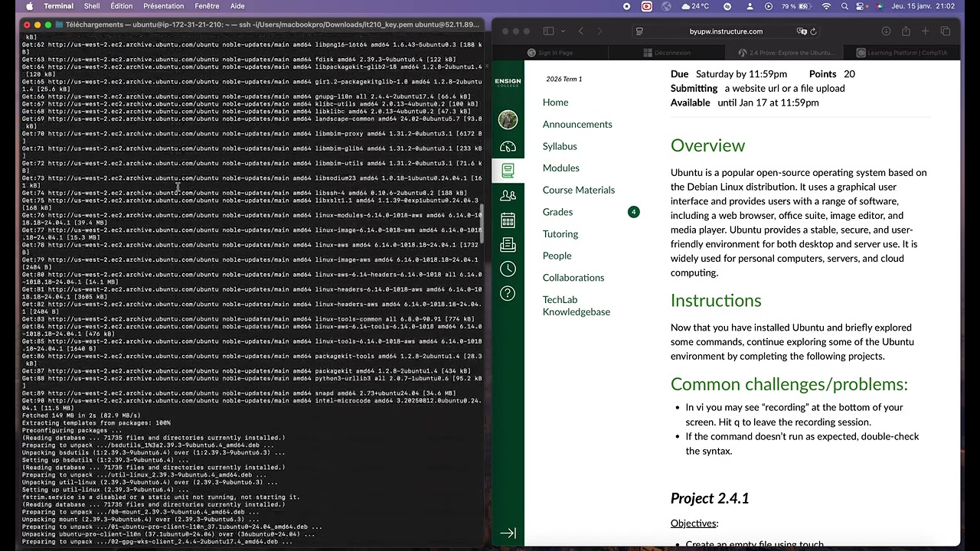Open the Grades course link
The width and height of the screenshot is (980, 551).
point(557,212)
